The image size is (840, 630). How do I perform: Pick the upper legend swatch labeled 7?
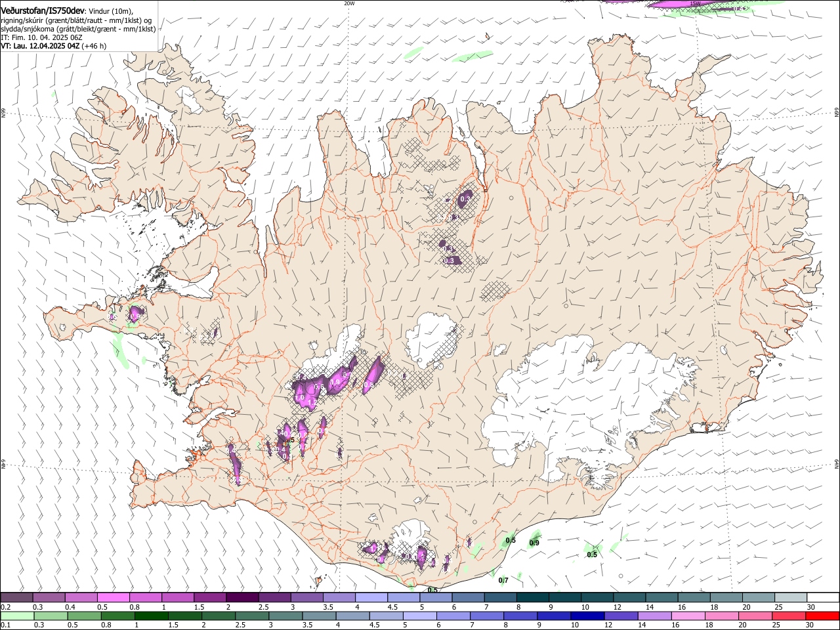(x=501, y=597)
